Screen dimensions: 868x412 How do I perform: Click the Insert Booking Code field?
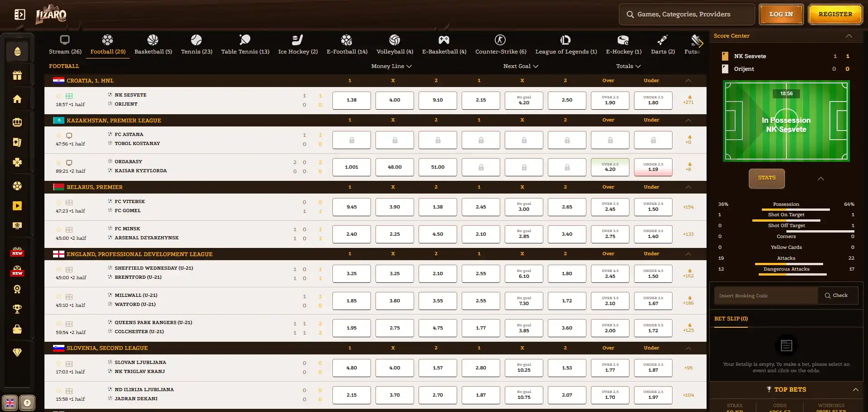click(x=766, y=296)
